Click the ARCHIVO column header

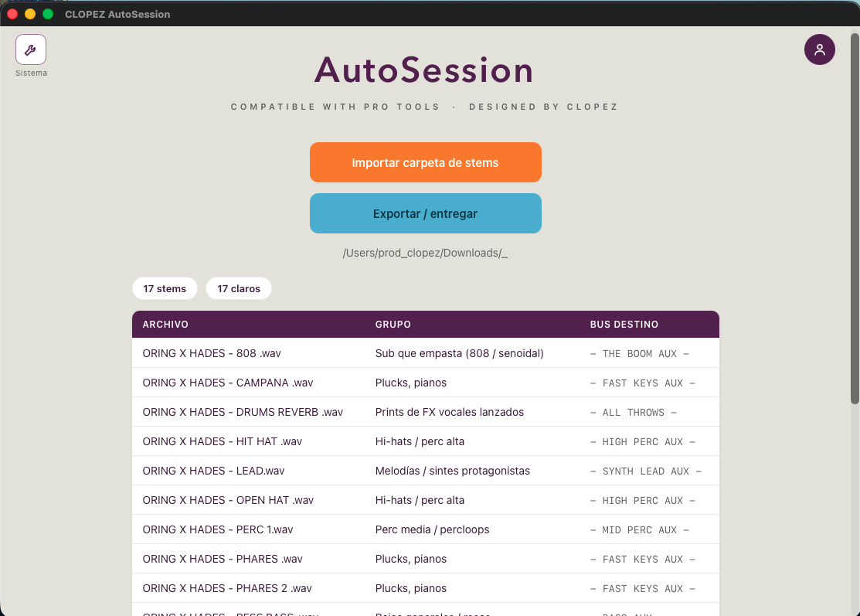(165, 324)
